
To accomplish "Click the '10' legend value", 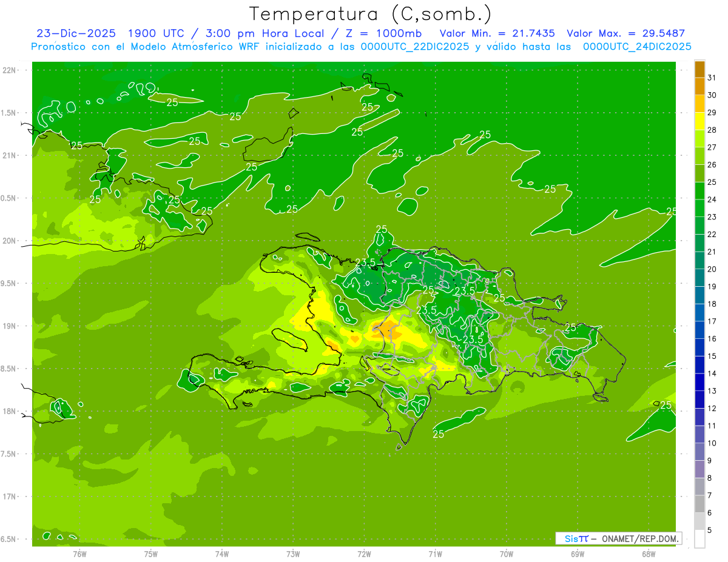I will (x=712, y=443).
